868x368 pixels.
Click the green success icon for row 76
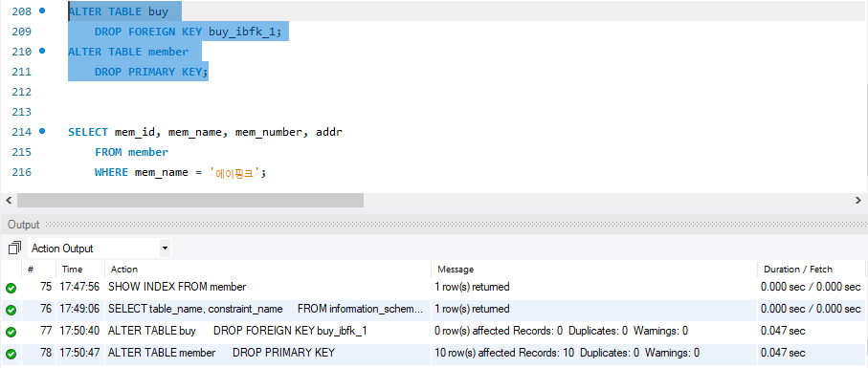(x=11, y=310)
